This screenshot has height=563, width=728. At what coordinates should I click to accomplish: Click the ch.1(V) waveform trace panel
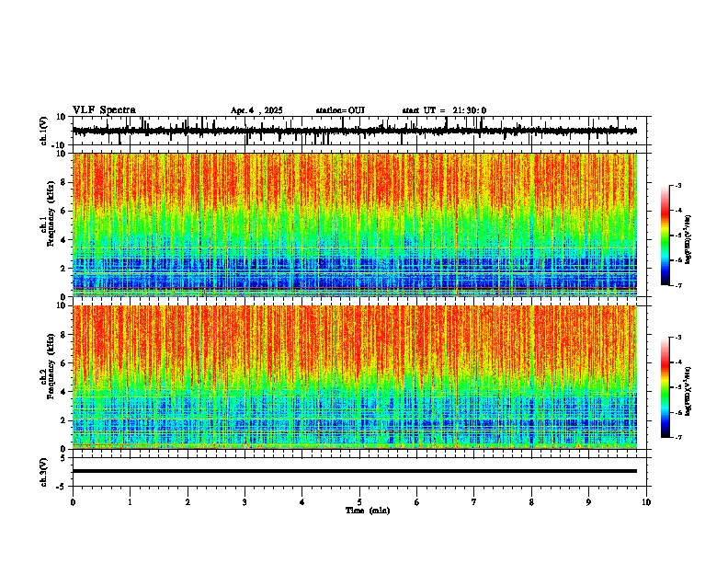[361, 131]
